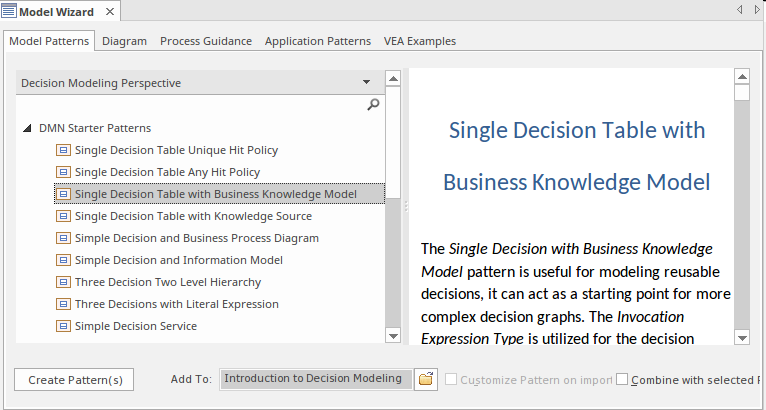Click the search magnifier icon
The height and width of the screenshot is (410, 766).
coord(373,104)
